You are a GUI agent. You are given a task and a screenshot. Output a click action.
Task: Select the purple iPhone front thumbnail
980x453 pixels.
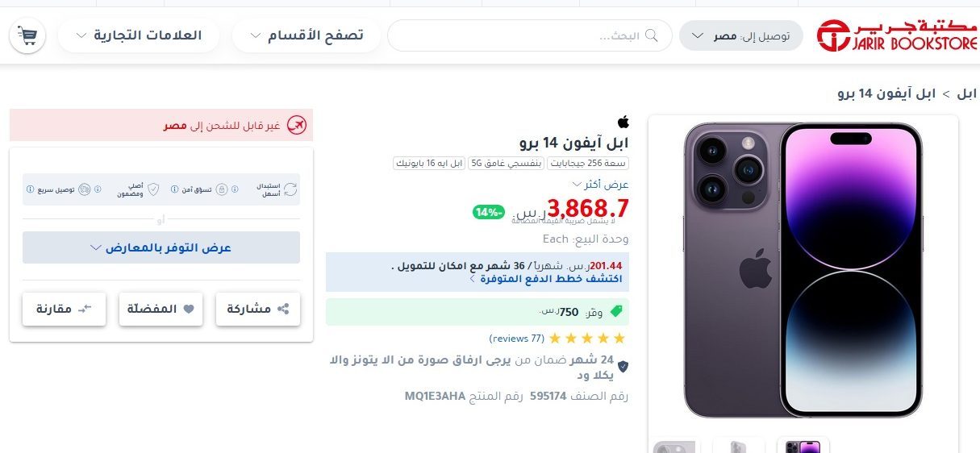point(803,445)
